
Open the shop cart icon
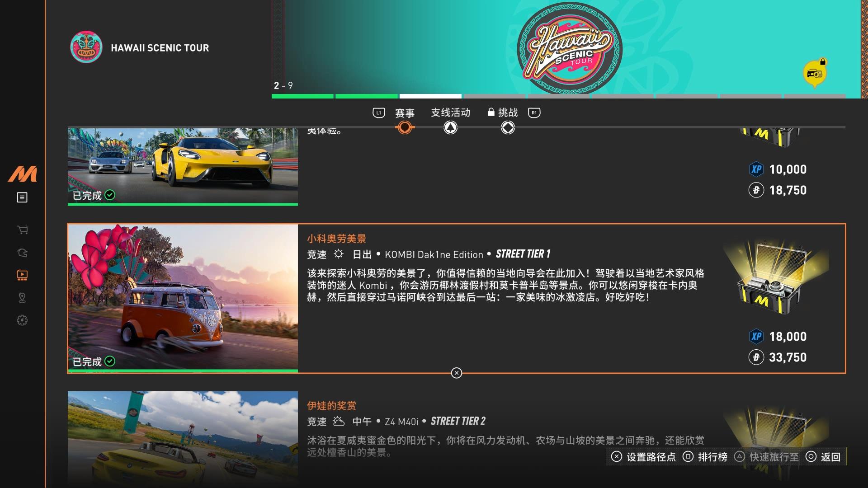[22, 230]
